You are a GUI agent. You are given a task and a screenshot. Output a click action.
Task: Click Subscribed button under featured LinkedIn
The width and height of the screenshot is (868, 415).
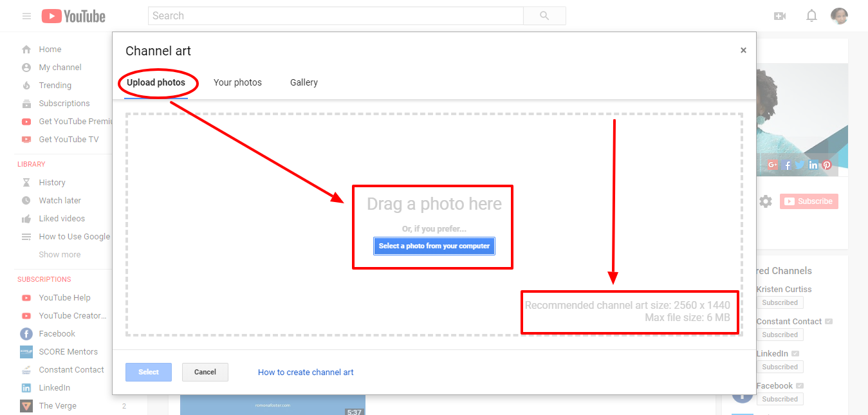tap(780, 367)
